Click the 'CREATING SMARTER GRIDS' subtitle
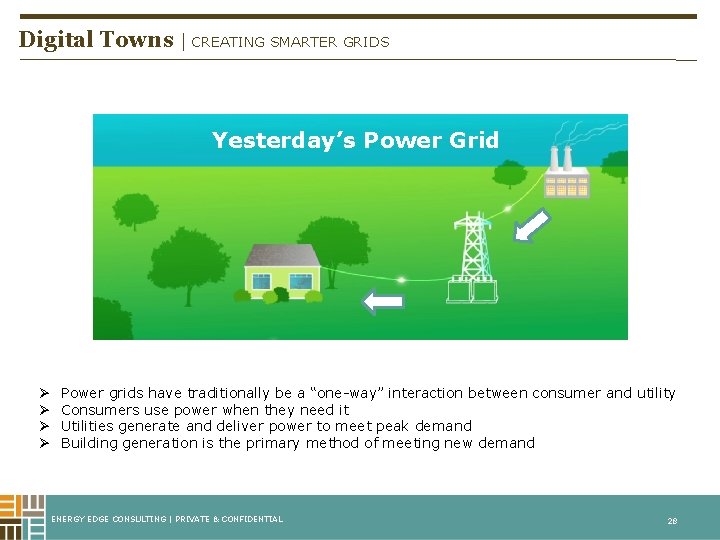The height and width of the screenshot is (540, 720). click(x=290, y=42)
